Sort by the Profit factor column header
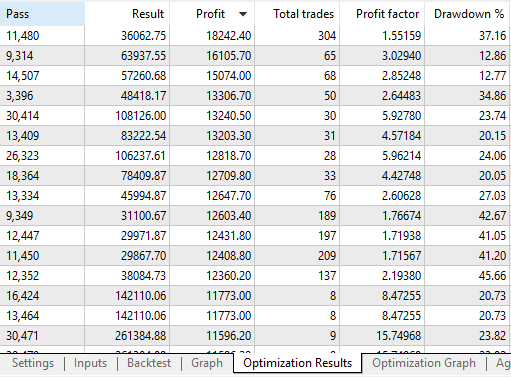511x377 pixels. coord(382,14)
